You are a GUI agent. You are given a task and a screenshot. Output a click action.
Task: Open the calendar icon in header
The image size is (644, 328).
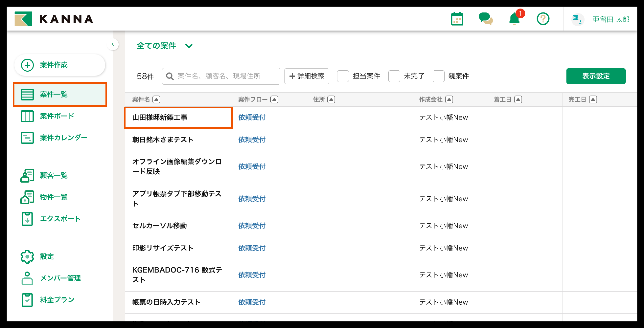coord(457,19)
